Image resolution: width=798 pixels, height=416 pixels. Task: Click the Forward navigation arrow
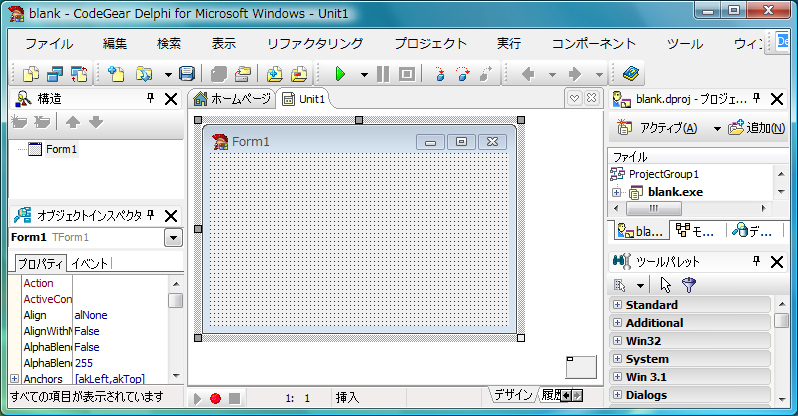[575, 74]
